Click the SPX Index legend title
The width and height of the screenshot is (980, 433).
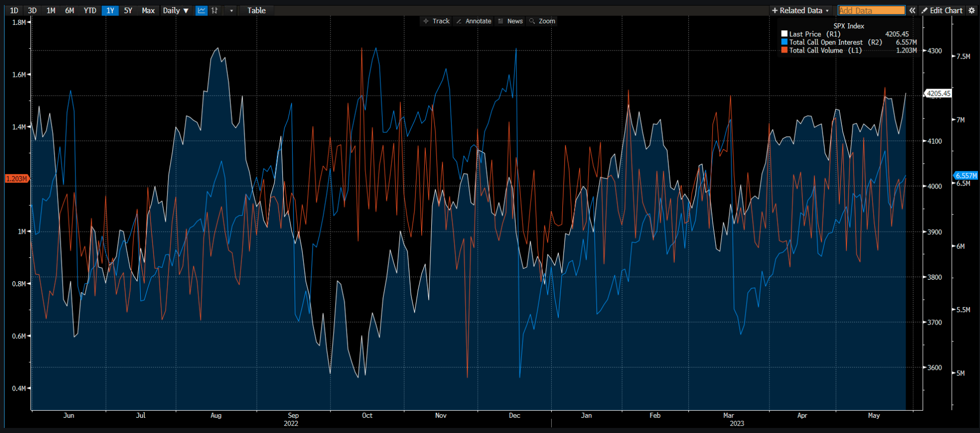coord(849,26)
